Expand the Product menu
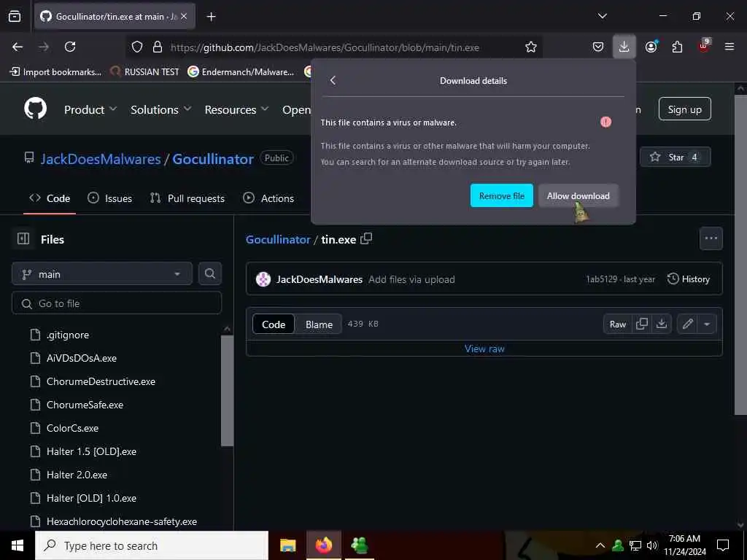Viewport: 747px width, 560px height. (x=90, y=109)
